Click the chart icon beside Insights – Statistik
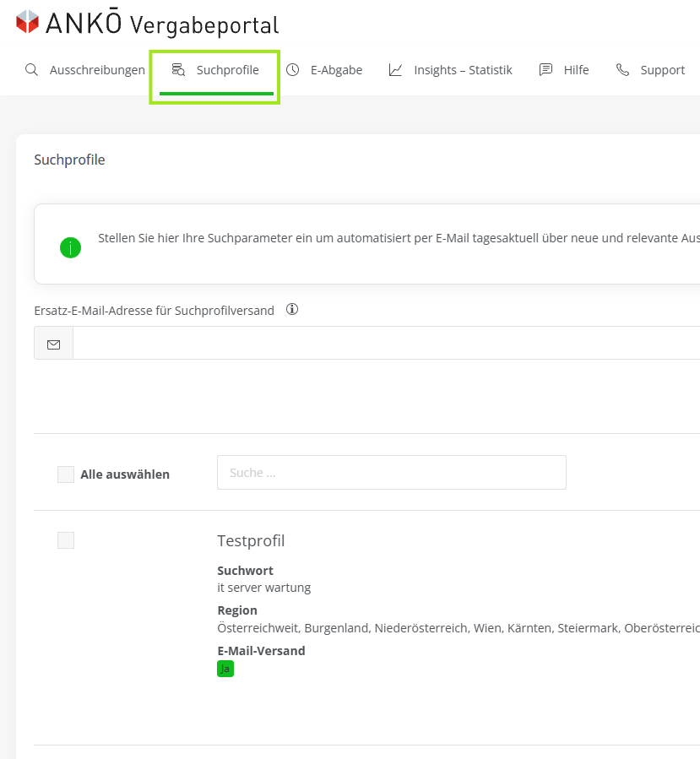 click(x=395, y=70)
